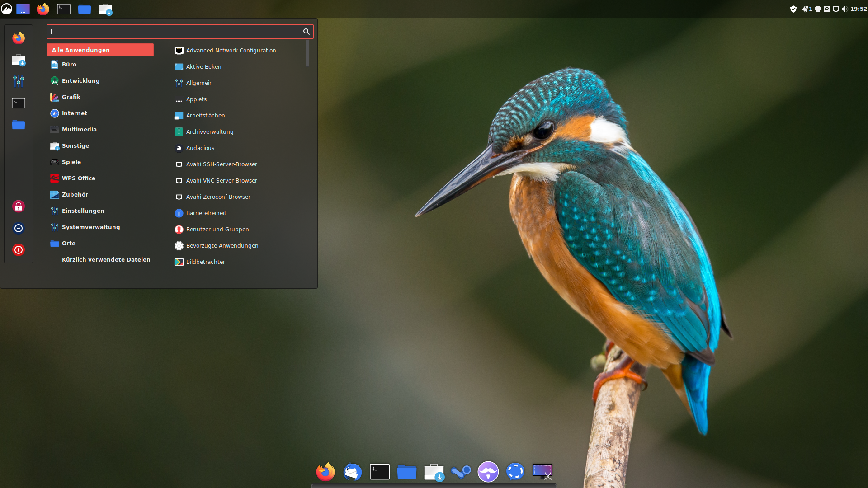Select the Systemverwaltung category
This screenshot has width=868, height=488.
coord(90,227)
